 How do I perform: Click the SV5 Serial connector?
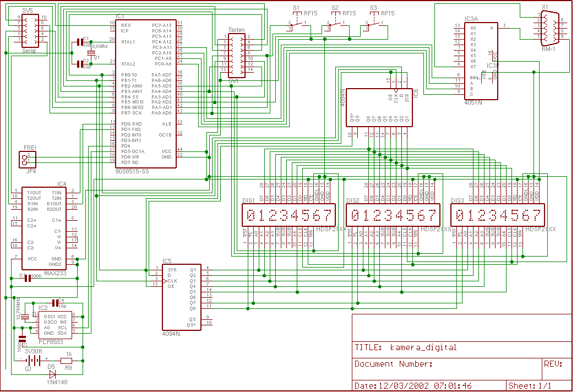30,29
